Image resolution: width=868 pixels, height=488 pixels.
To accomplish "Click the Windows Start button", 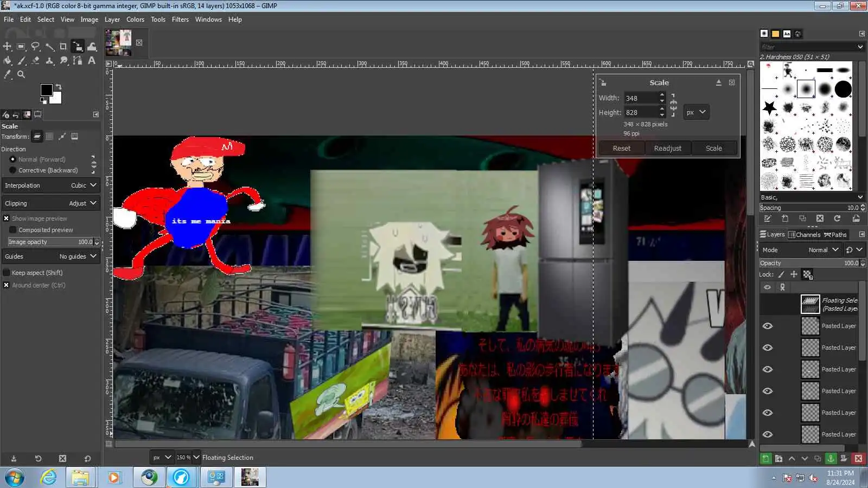I will pyautogui.click(x=15, y=478).
